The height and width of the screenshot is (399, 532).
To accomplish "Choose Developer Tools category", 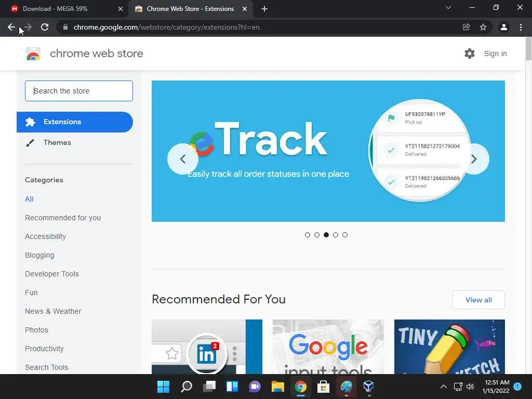I will tap(52, 274).
